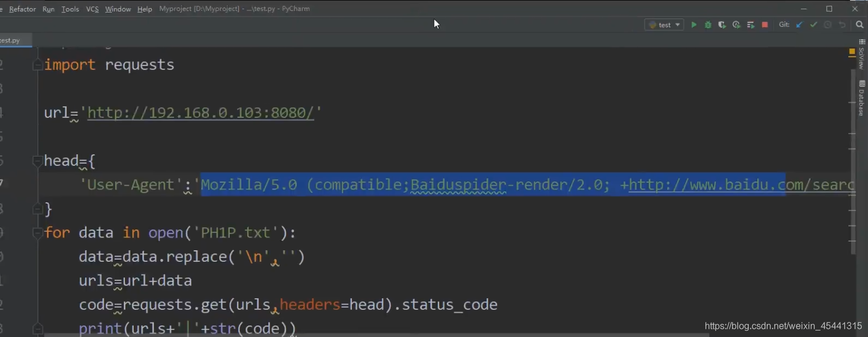Launch the profiler run icon

click(736, 25)
